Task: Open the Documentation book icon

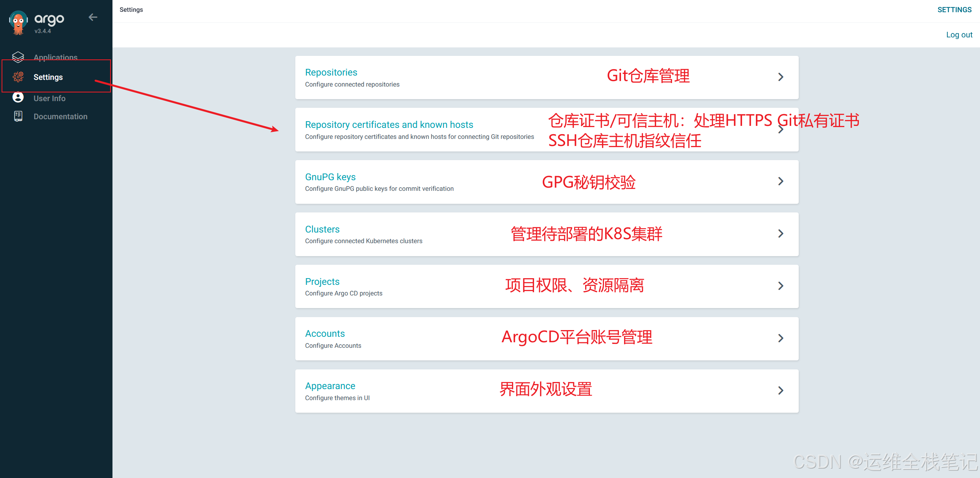Action: [x=18, y=116]
